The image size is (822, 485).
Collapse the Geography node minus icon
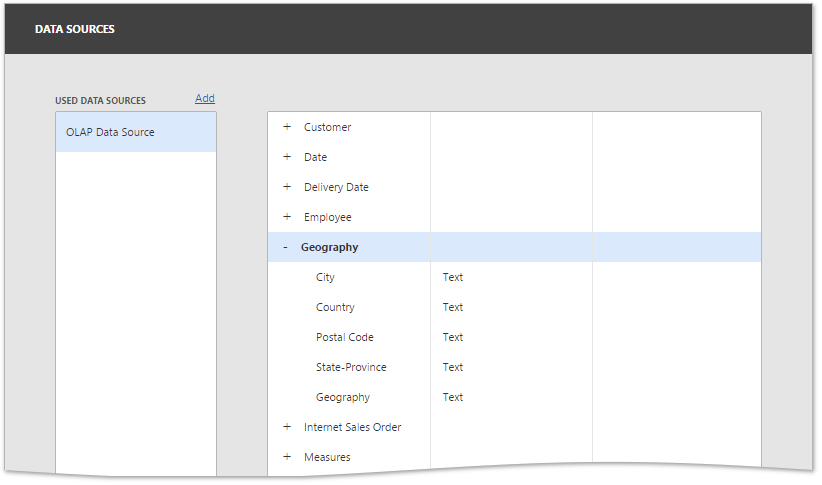point(286,247)
